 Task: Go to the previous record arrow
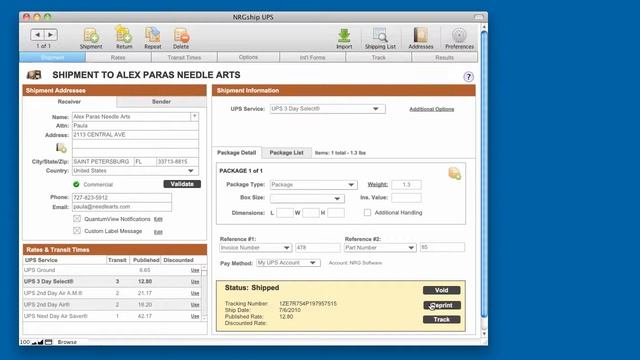(x=37, y=35)
